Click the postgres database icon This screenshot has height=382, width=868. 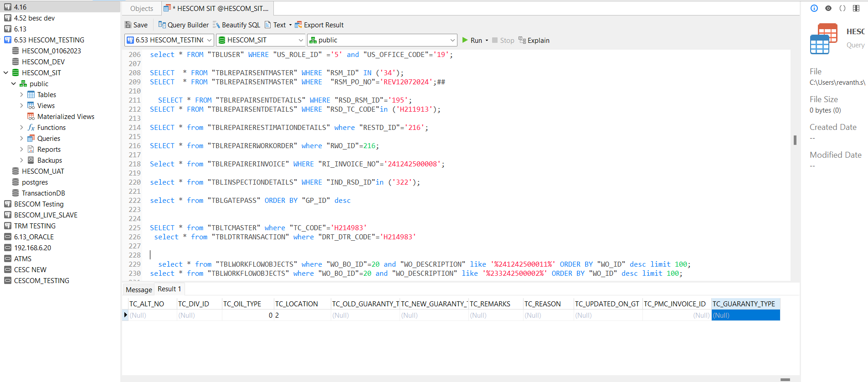click(15, 182)
